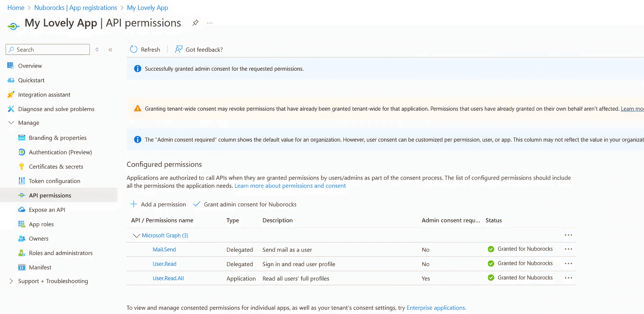
Task: Click Grant admin consent for Nuborocks
Action: point(245,204)
